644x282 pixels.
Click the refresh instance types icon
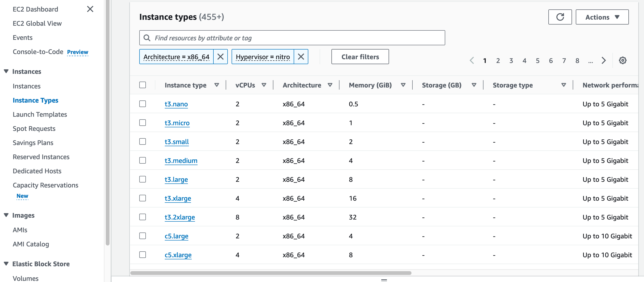[x=560, y=17]
